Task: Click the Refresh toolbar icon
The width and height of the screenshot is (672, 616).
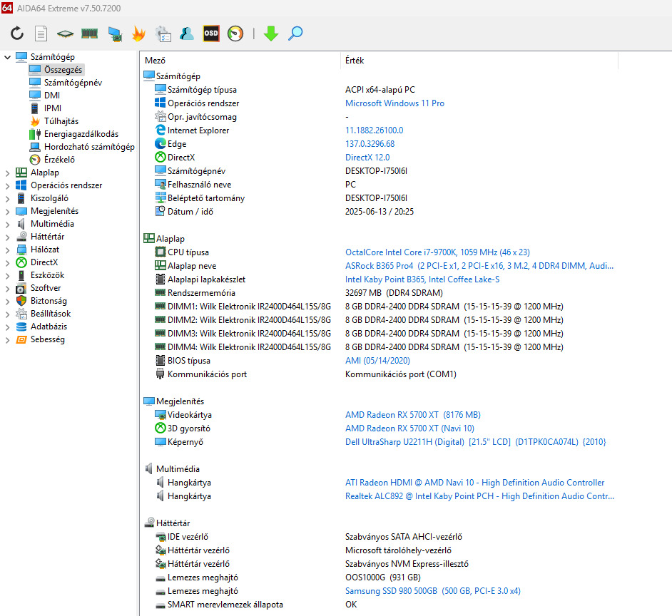Action: [17, 34]
